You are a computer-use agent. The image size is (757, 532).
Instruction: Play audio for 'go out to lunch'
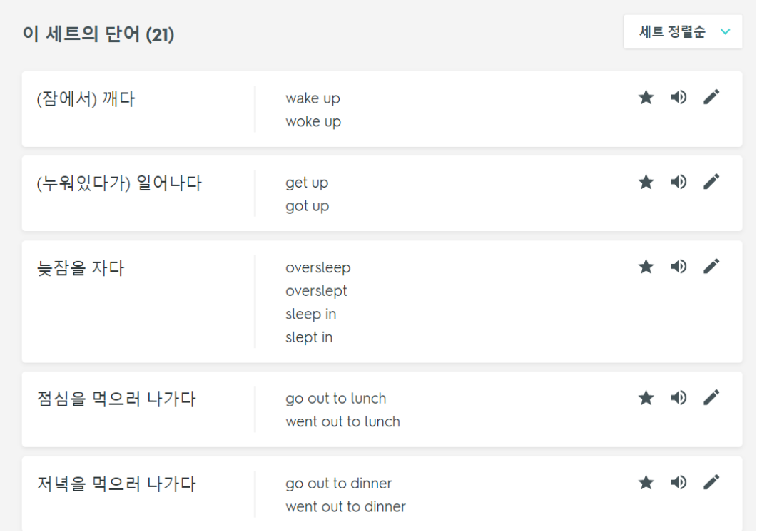[679, 398]
